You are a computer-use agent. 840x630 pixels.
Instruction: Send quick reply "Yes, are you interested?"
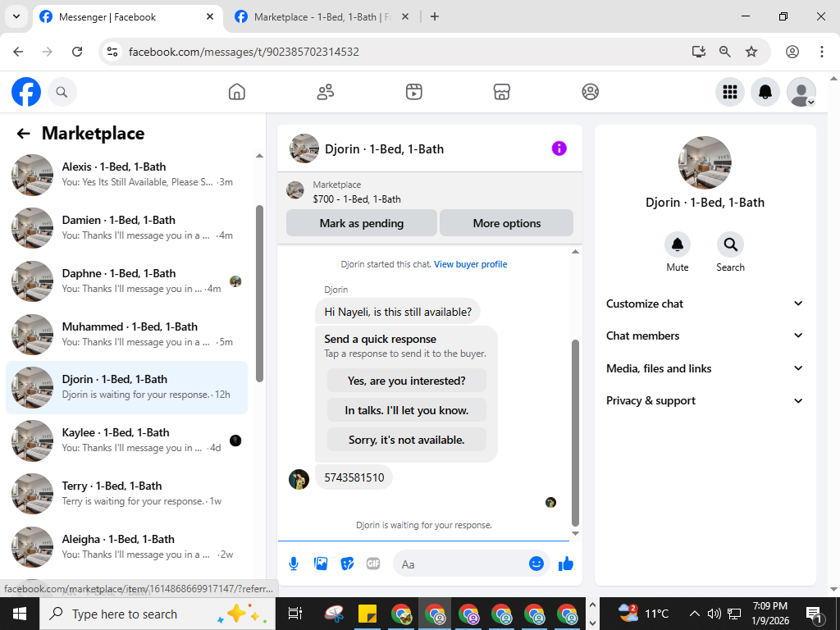(407, 381)
